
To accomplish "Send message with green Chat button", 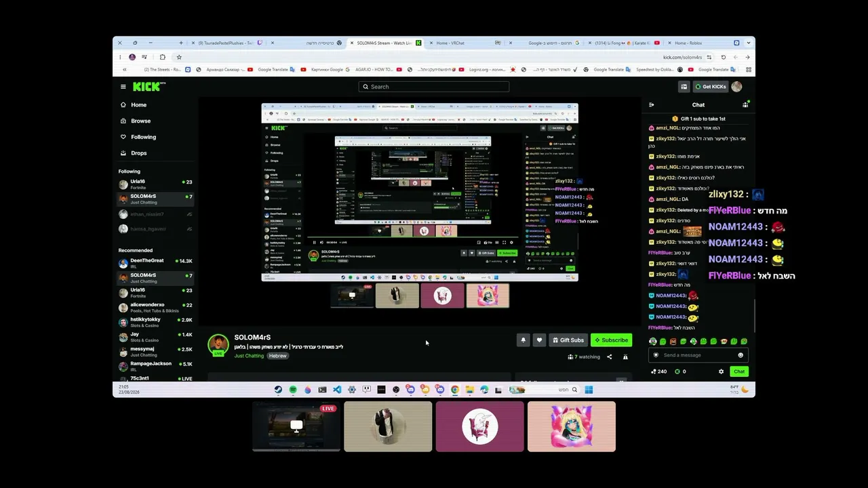I will pos(739,371).
